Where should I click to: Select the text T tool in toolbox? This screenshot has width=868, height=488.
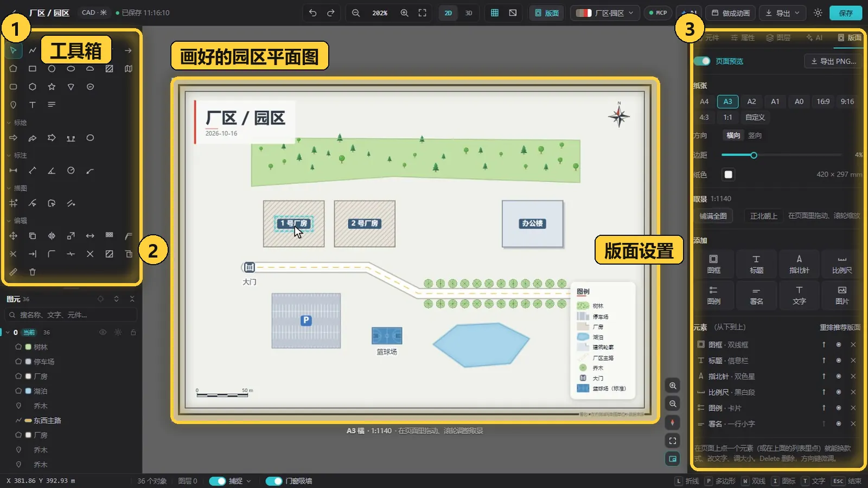point(33,105)
